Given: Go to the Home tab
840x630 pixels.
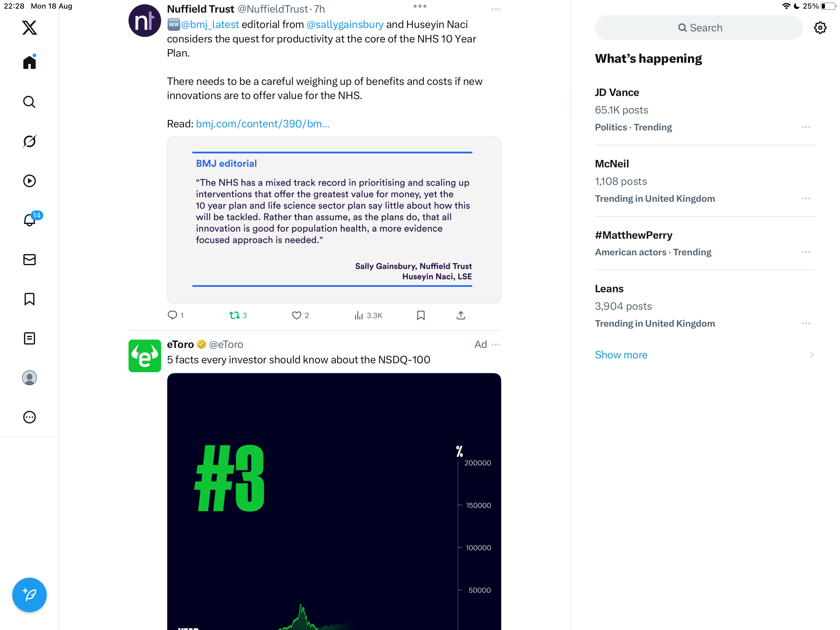Looking at the screenshot, I should [x=29, y=63].
